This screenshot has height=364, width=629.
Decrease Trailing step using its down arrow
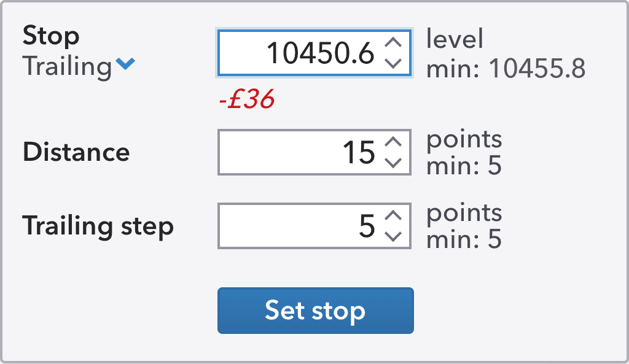pyautogui.click(x=394, y=236)
